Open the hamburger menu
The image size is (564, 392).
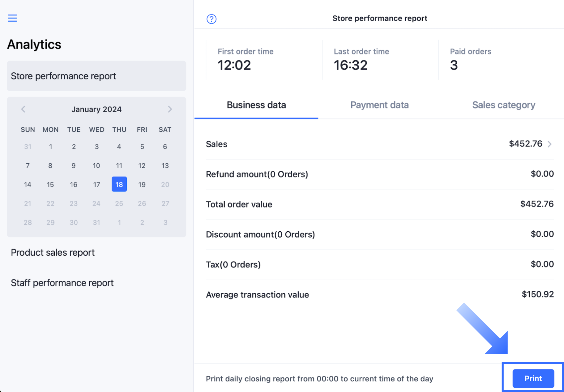tap(13, 18)
